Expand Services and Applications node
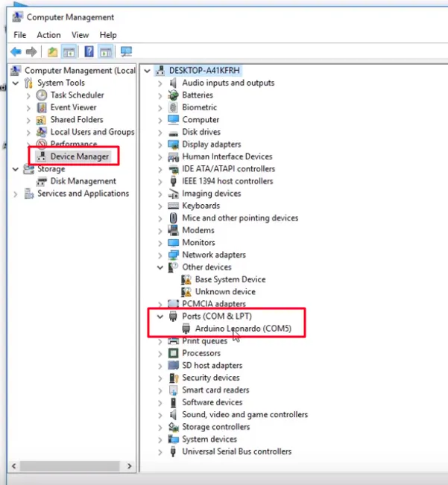 pos(16,194)
